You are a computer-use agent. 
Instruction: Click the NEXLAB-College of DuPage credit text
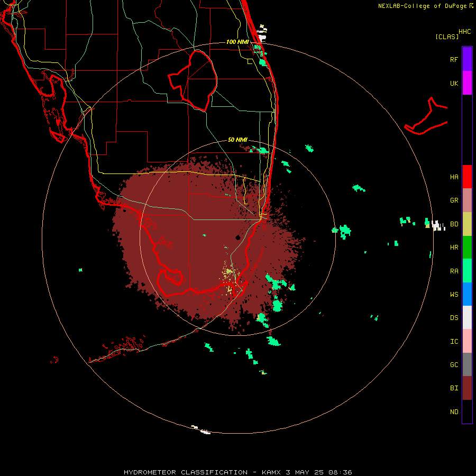point(422,6)
